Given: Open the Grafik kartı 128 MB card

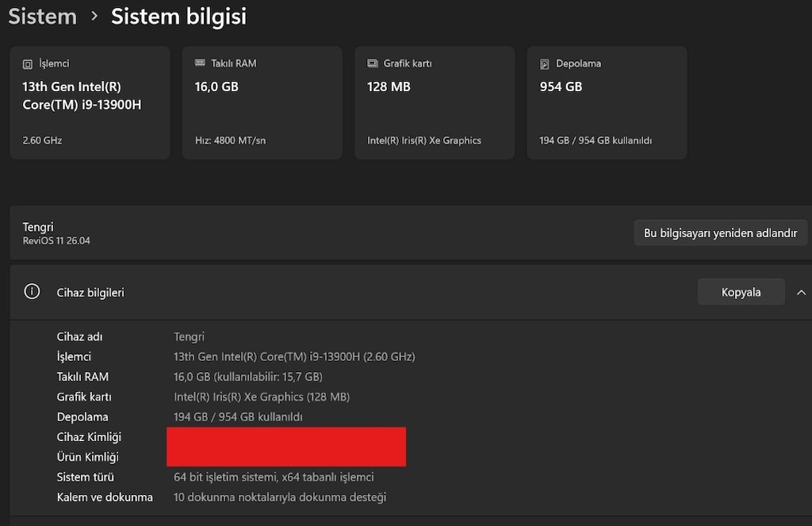Looking at the screenshot, I should [435, 102].
